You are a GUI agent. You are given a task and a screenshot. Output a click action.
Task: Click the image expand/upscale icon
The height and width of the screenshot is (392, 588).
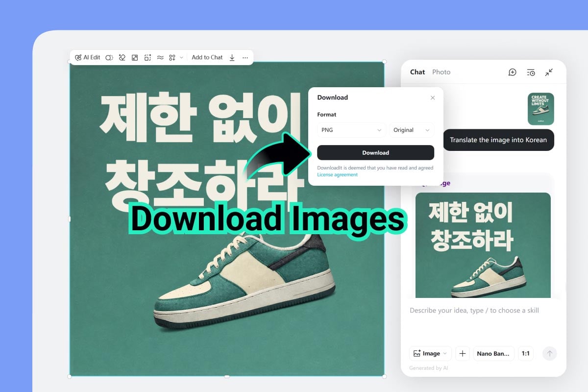coord(135,57)
